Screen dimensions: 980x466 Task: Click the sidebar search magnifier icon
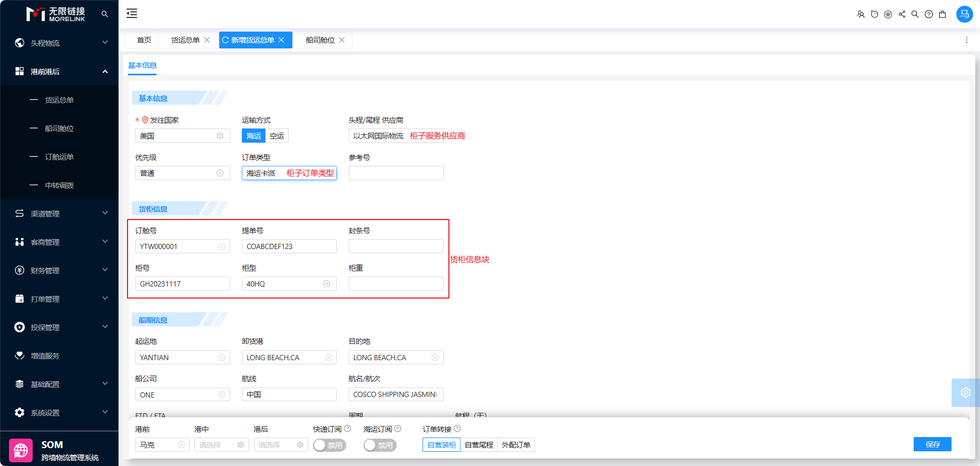point(104,14)
